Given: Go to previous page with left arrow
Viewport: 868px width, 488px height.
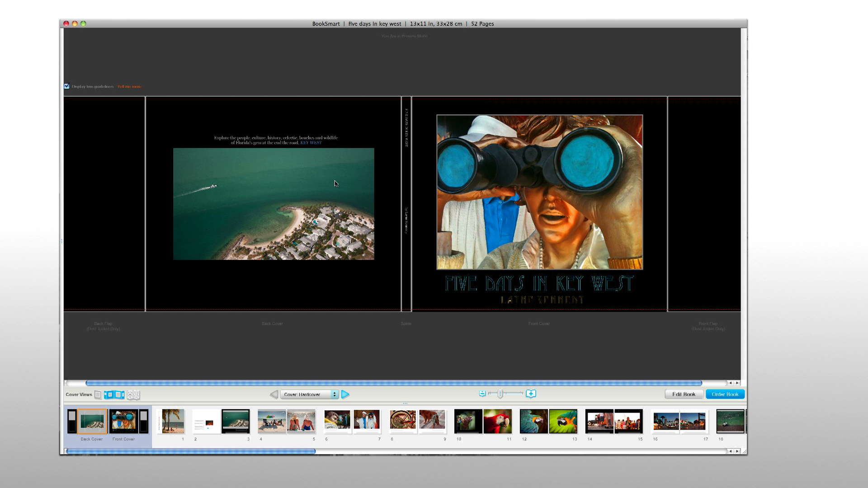Looking at the screenshot, I should (x=274, y=394).
